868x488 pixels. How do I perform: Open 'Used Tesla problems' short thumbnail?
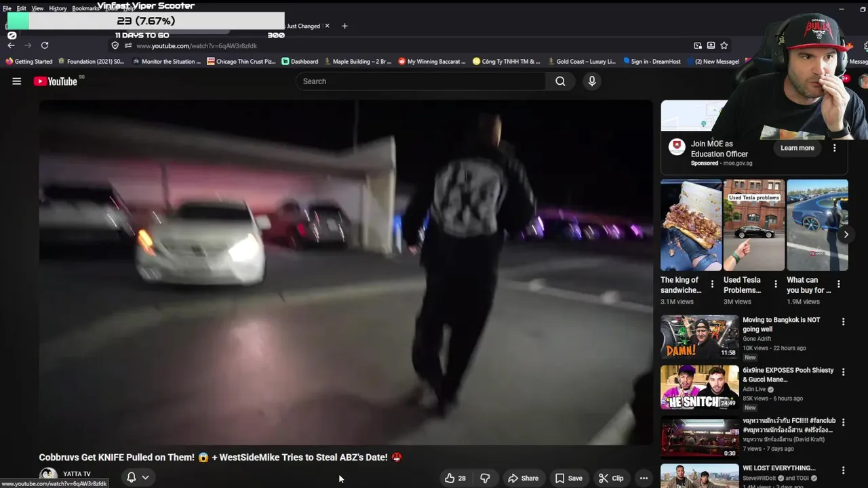coord(754,225)
